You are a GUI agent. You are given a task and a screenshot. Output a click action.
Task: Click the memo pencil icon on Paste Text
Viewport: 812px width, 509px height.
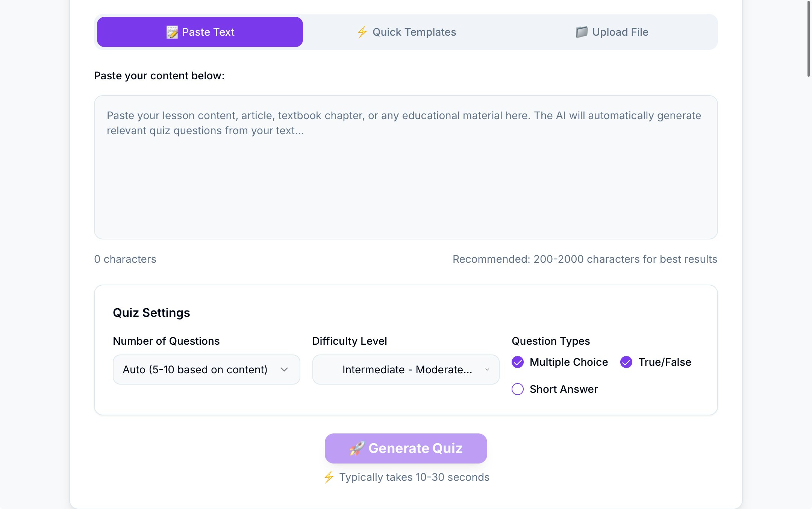(x=172, y=32)
